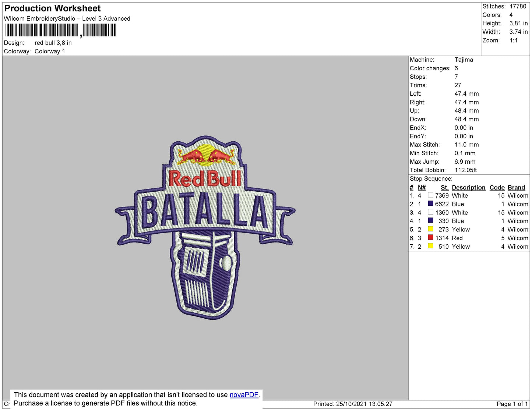
Task: Click the Width value 3.74 in
Action: point(518,32)
